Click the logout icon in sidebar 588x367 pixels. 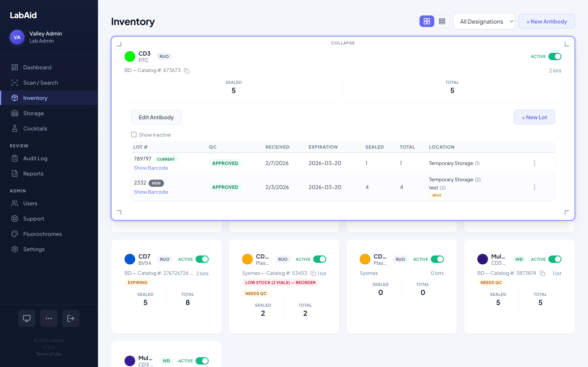(71, 318)
